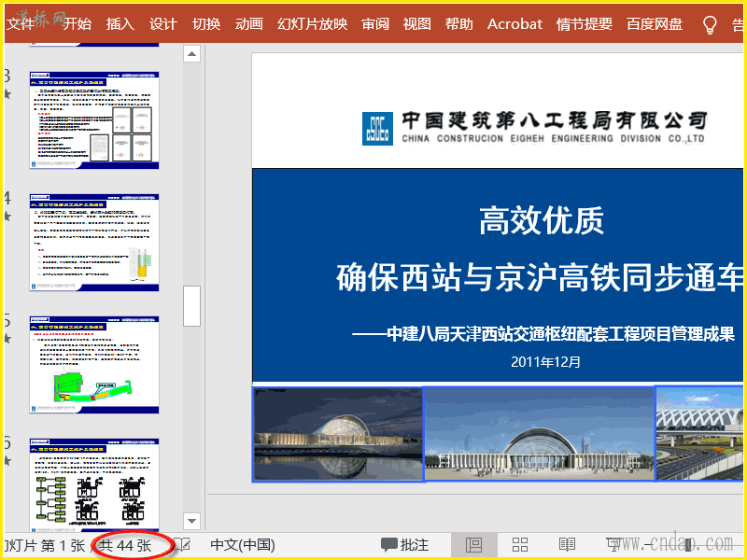Open the Acrobat ribbon tab

514,24
